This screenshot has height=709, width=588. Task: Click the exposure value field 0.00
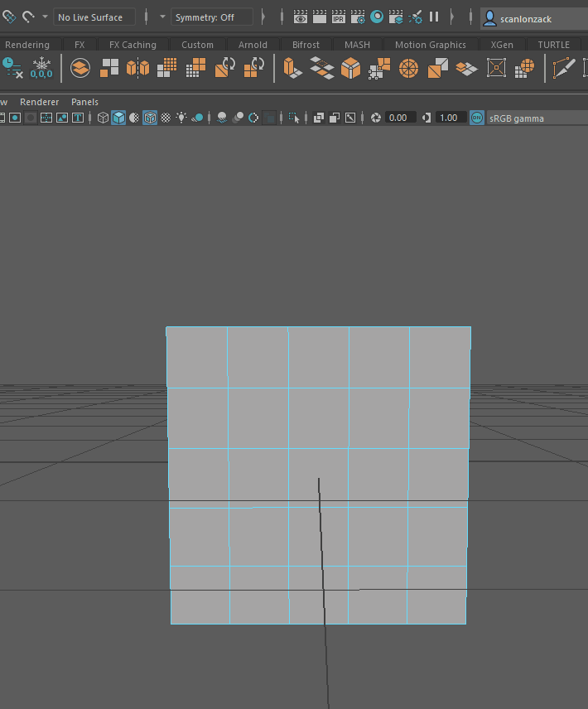(x=400, y=118)
